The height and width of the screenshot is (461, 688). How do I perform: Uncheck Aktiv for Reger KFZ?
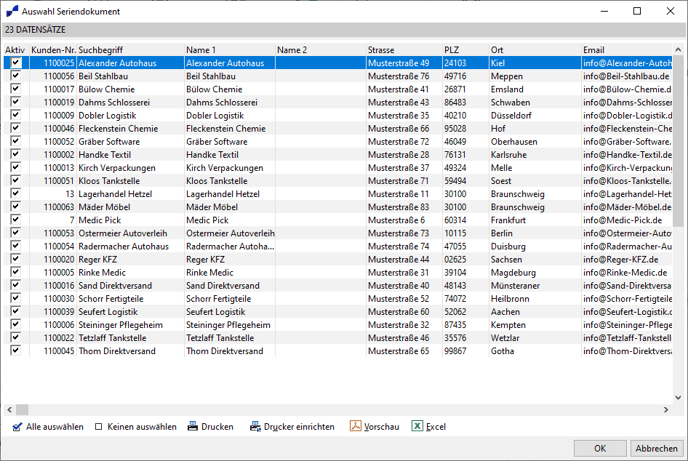click(15, 259)
